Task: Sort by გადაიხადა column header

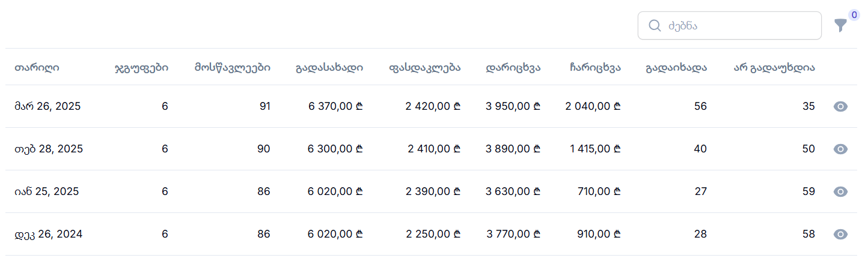Action: 676,67
